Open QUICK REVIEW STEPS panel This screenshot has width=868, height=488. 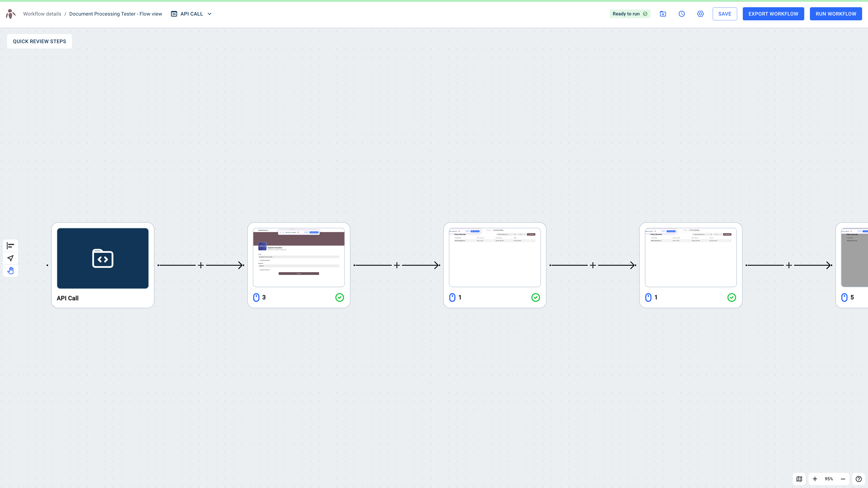pos(39,41)
